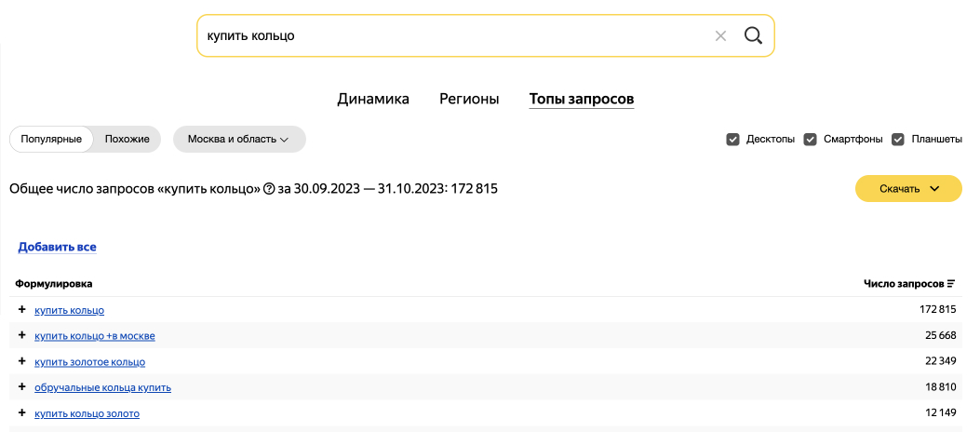Image resolution: width=980 pixels, height=432 pixels.
Task: Clear the search field with the X icon
Action: click(720, 36)
